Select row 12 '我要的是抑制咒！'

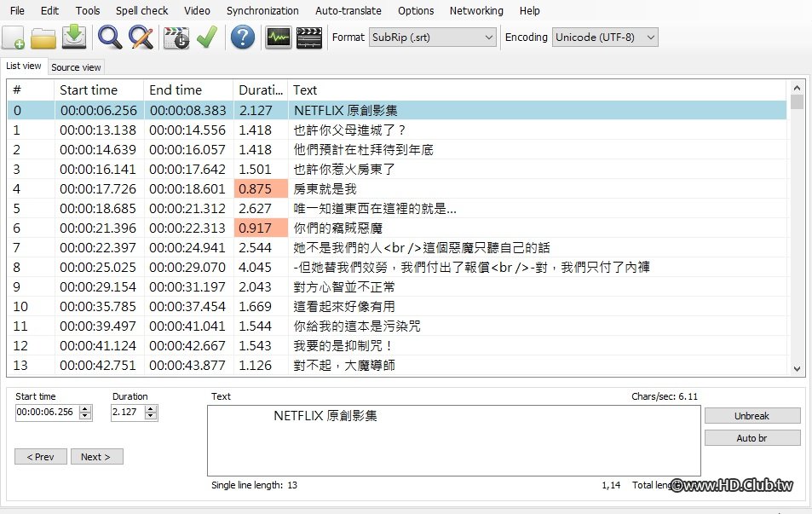397,345
